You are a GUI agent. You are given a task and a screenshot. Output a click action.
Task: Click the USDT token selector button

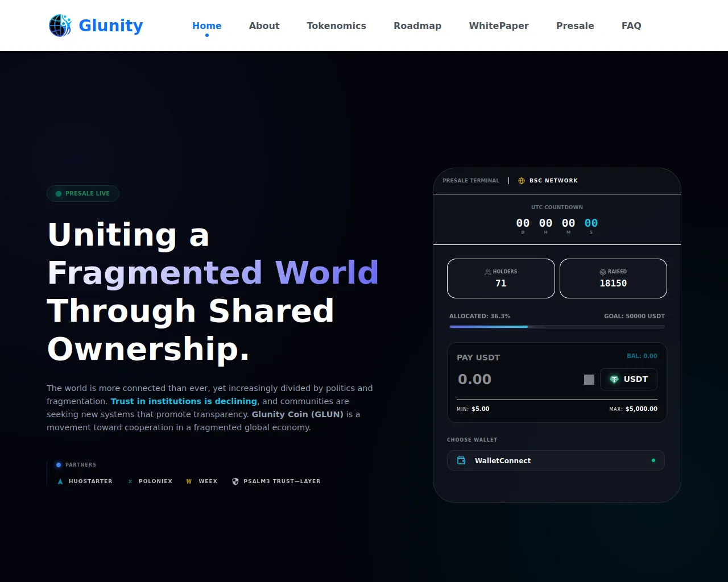click(x=628, y=379)
